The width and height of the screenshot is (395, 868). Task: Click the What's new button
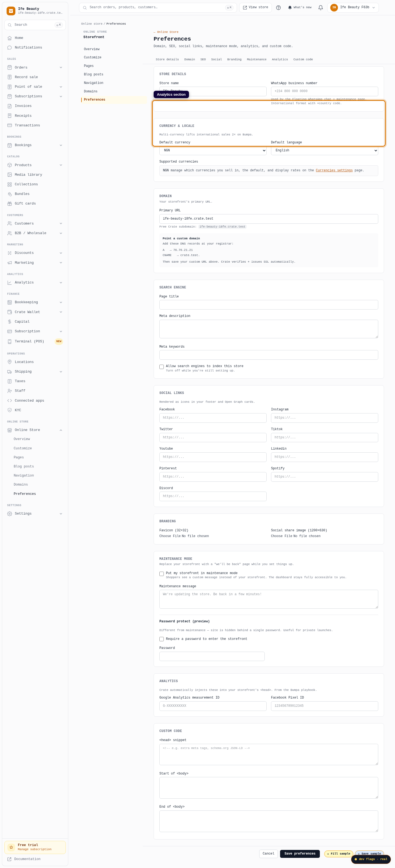300,7
